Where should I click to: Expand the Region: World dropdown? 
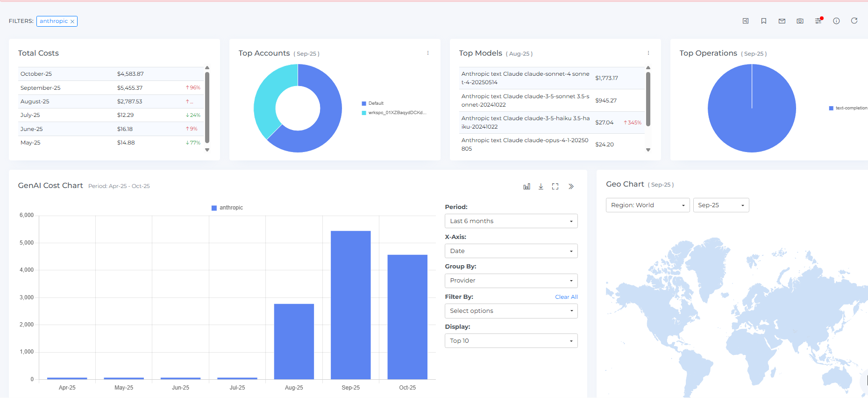[x=647, y=205]
